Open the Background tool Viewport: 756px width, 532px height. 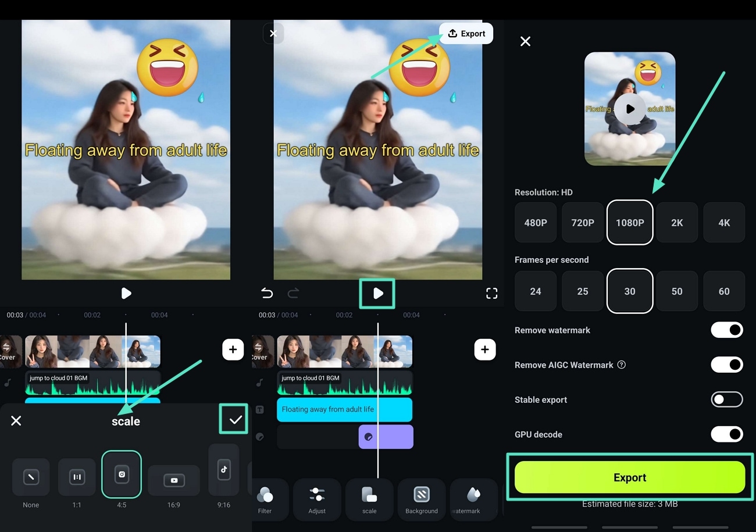point(422,499)
